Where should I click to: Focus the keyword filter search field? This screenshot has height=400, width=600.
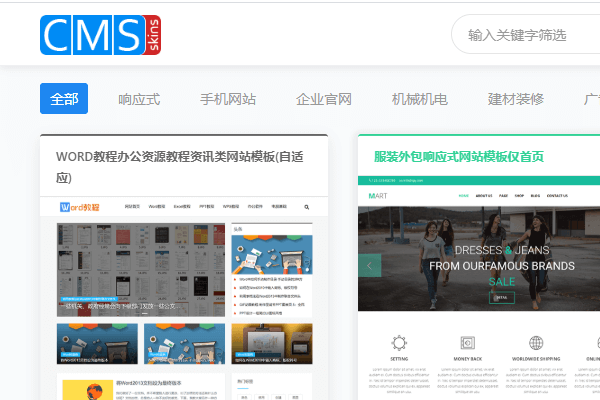[526, 35]
